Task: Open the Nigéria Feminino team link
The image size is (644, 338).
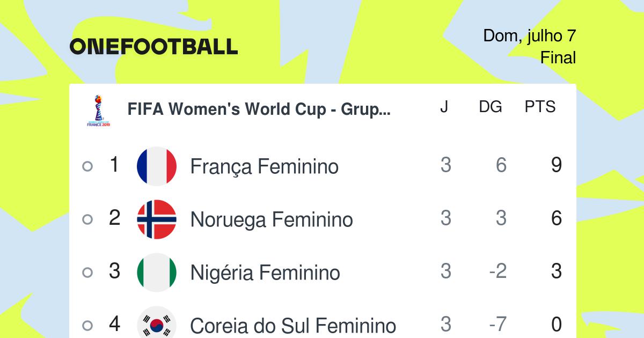Action: 265,273
